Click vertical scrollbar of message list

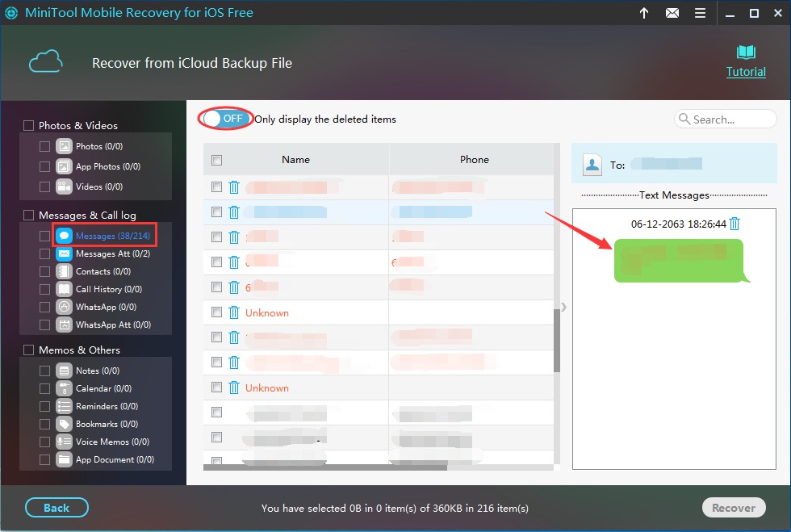point(557,340)
